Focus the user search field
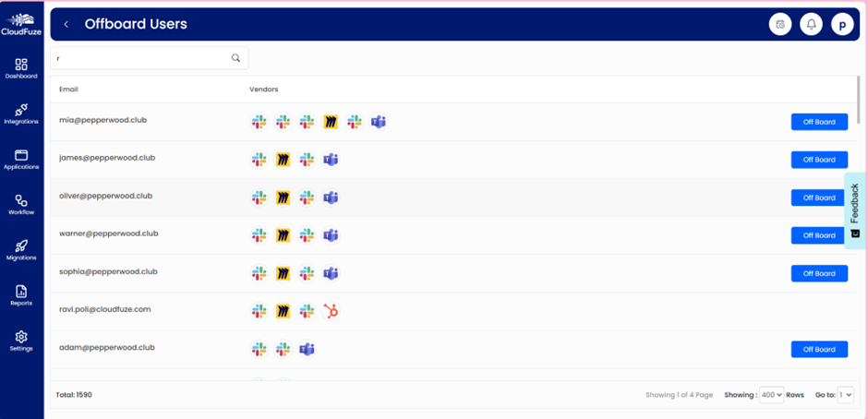The image size is (868, 419). [x=149, y=57]
